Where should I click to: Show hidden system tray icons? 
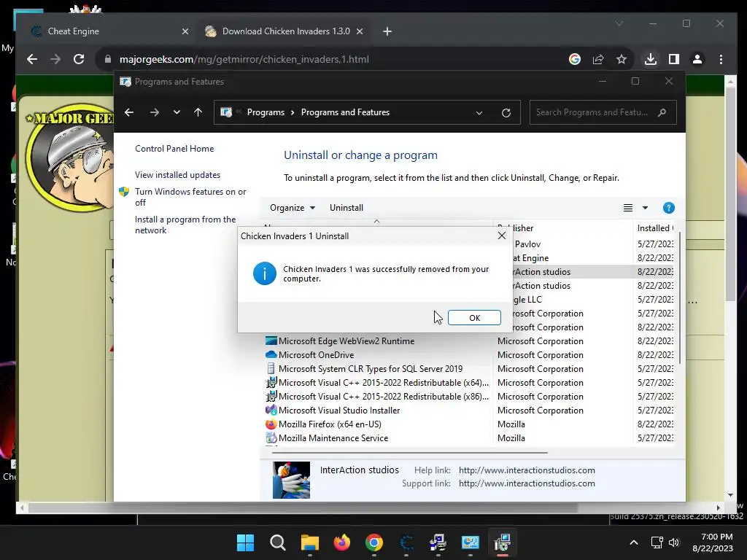tap(634, 542)
